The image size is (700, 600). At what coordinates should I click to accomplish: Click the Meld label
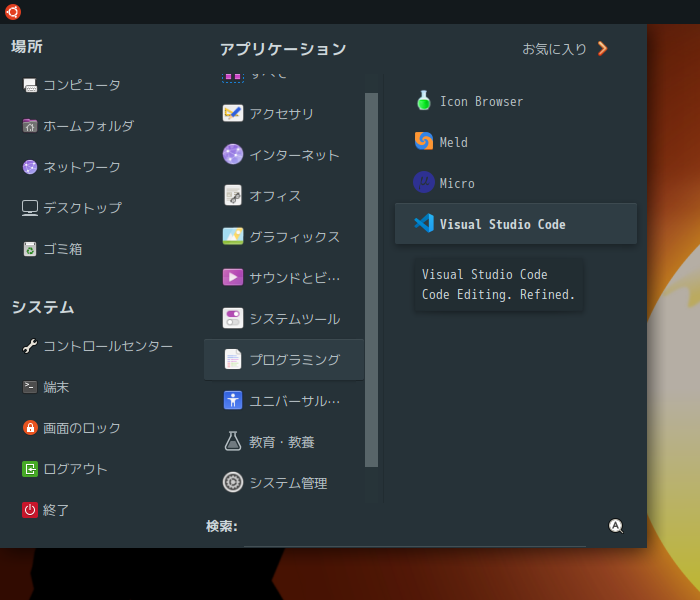pos(454,142)
